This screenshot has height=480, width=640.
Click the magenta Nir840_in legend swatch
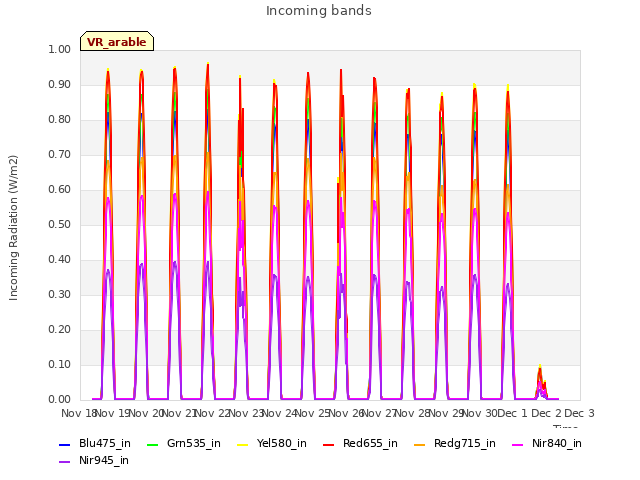(518, 444)
